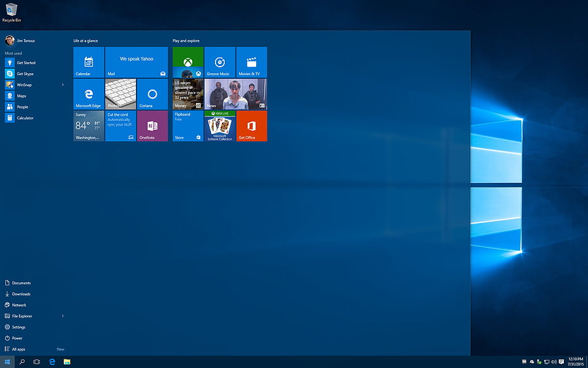Click the Start button on taskbar

7,362
